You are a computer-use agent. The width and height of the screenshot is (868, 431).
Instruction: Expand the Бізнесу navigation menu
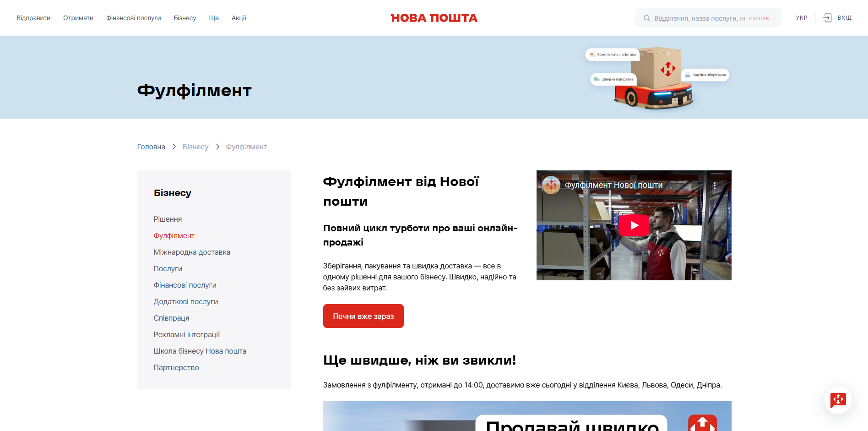pos(184,18)
